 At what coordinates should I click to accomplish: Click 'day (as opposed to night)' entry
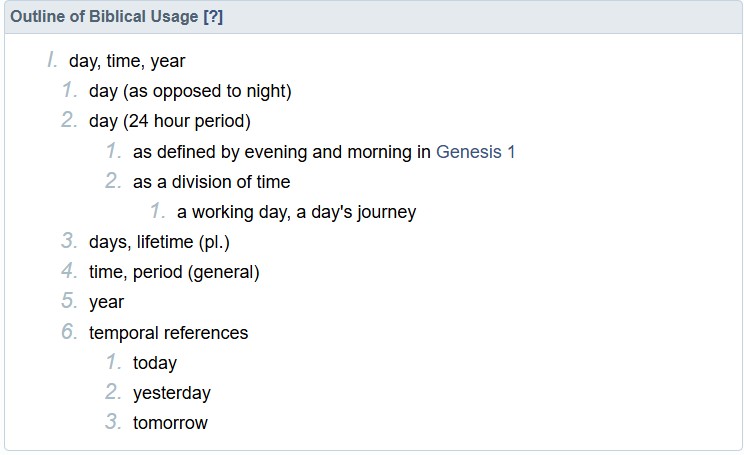[x=190, y=92]
